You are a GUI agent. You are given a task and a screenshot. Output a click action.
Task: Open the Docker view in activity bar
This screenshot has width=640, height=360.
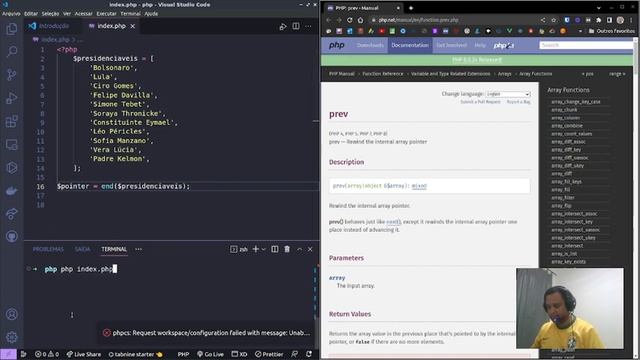tap(12, 191)
